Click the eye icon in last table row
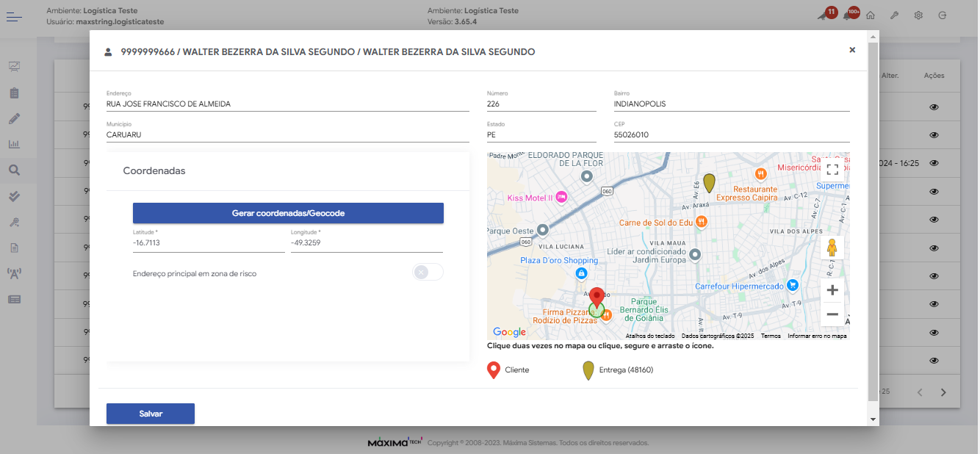Image resolution: width=980 pixels, height=454 pixels. [934, 361]
